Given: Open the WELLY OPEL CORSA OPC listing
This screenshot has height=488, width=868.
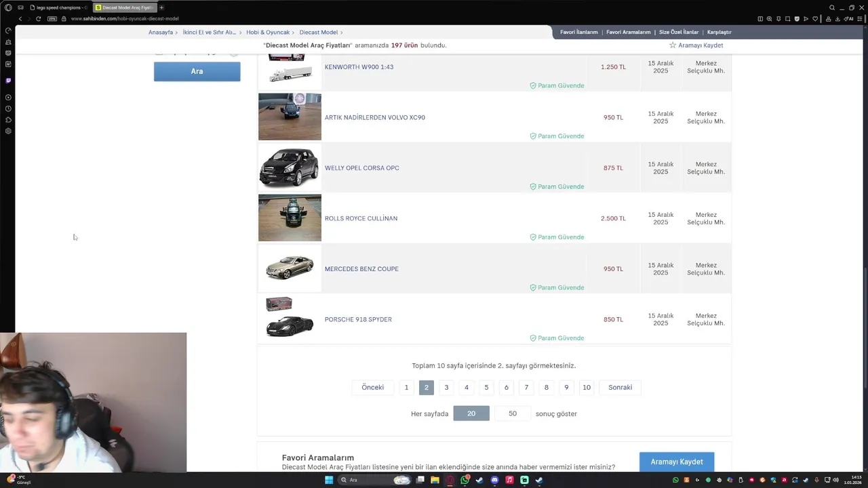Looking at the screenshot, I should pyautogui.click(x=361, y=168).
